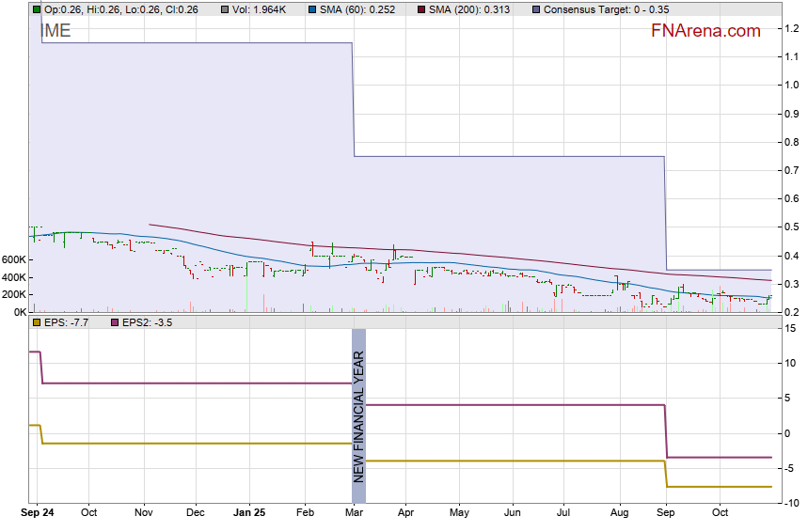Click the Jan 25 date axis label
Viewport: 808px width, 532px height.
click(x=249, y=514)
